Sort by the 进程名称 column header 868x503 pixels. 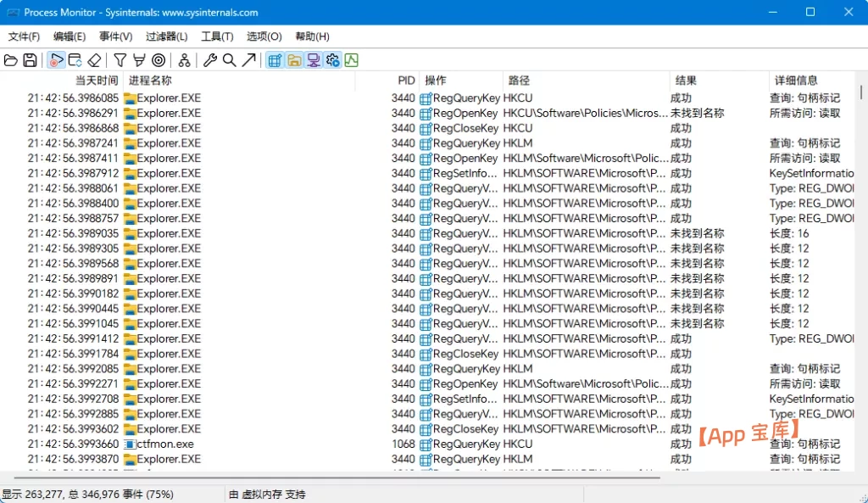pos(239,81)
